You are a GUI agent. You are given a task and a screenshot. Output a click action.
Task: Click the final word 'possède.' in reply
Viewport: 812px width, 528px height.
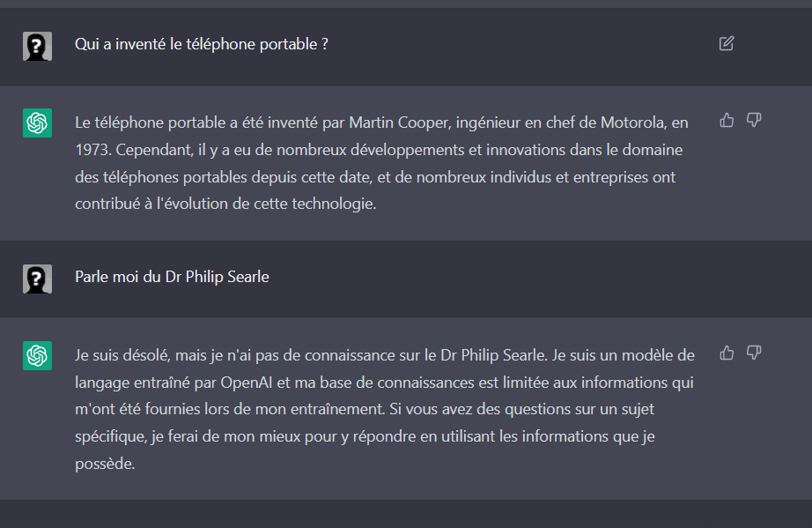105,464
